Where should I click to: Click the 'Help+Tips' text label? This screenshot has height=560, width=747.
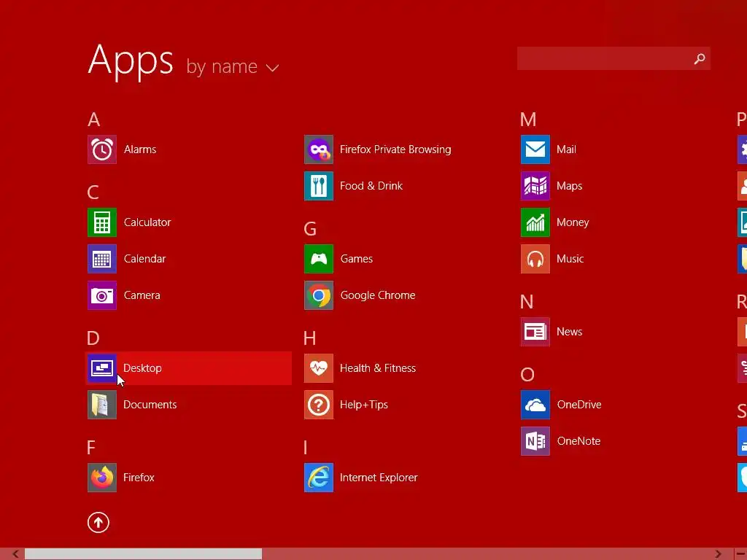(364, 405)
